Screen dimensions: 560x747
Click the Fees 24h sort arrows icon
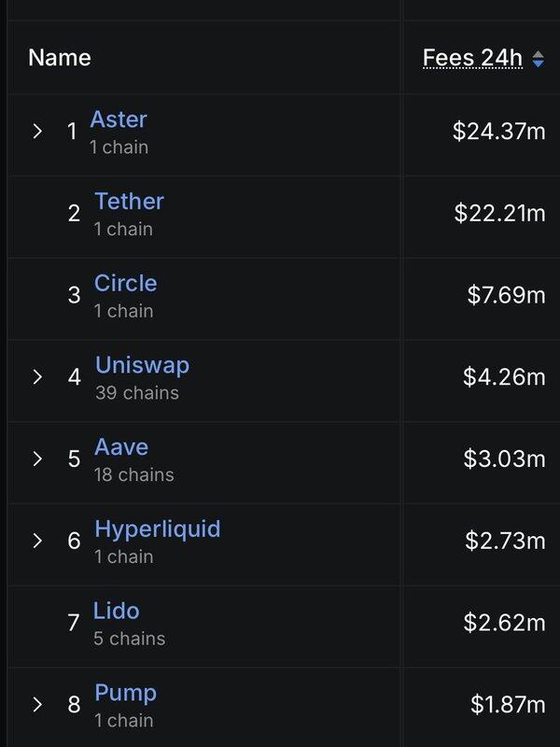point(539,59)
